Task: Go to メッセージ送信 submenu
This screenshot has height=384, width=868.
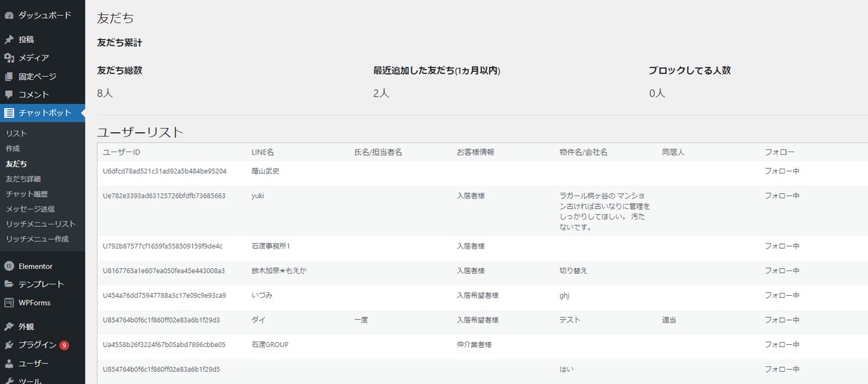Action: pos(30,208)
